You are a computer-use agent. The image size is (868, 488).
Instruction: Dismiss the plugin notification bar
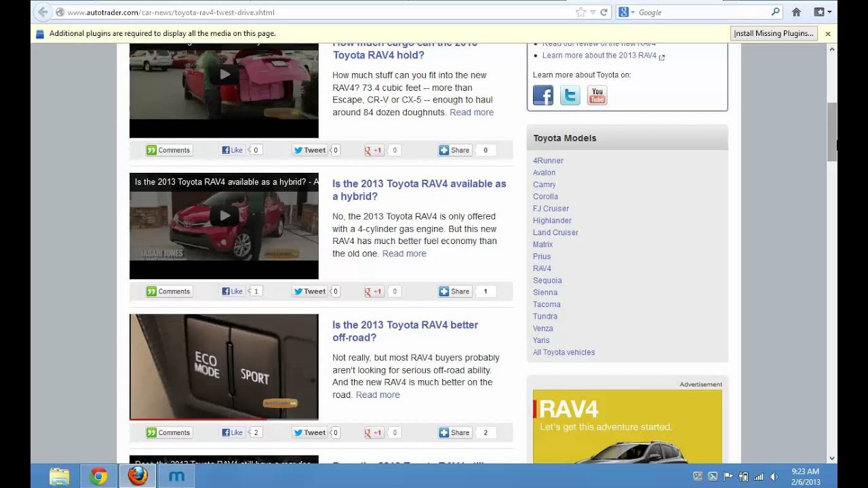[828, 33]
